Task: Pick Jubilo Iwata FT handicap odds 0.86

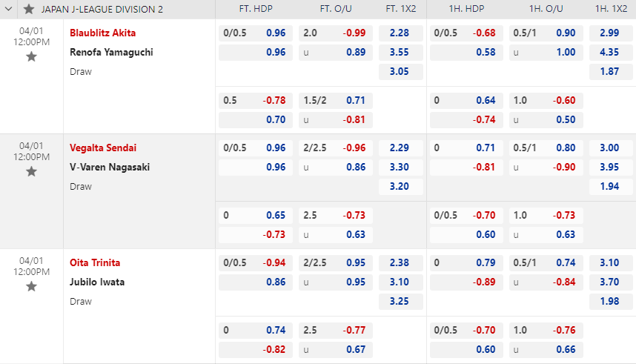Action: (256, 282)
